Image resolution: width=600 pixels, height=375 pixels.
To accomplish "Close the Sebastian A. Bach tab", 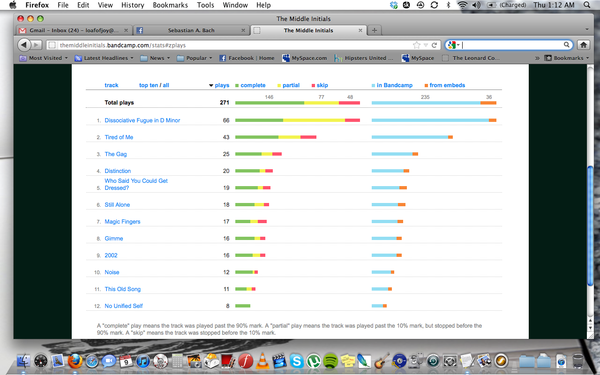I will 243,30.
